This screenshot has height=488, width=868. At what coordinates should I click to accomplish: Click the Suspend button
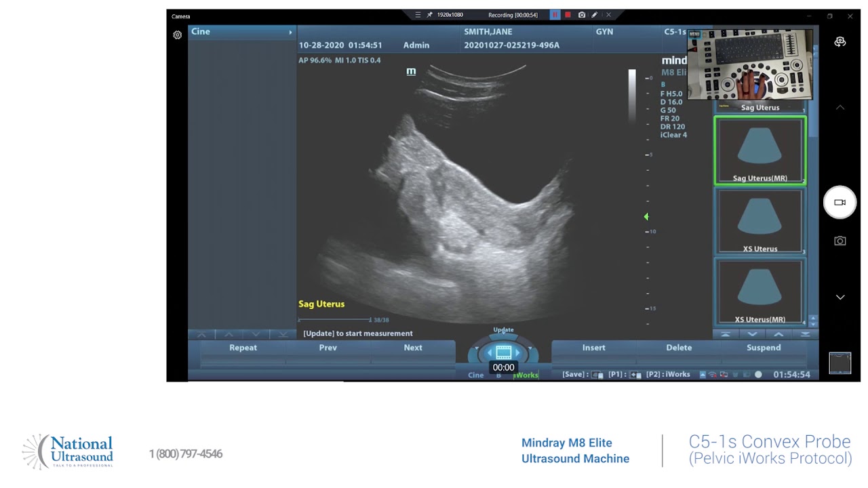click(764, 348)
